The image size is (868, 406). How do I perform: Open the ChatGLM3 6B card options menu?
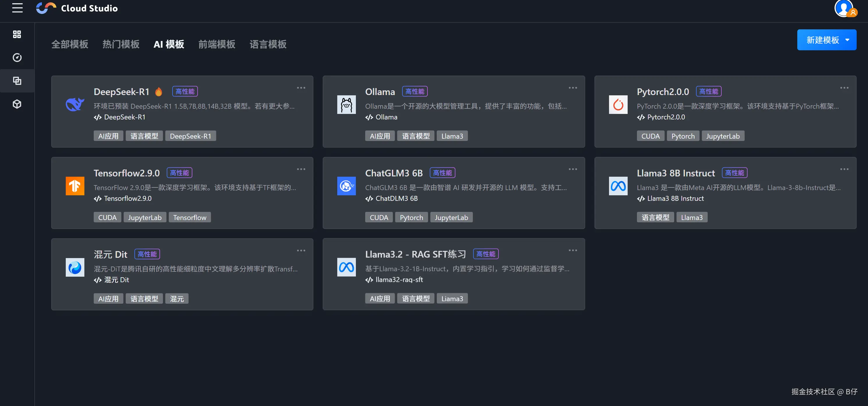[x=572, y=169]
